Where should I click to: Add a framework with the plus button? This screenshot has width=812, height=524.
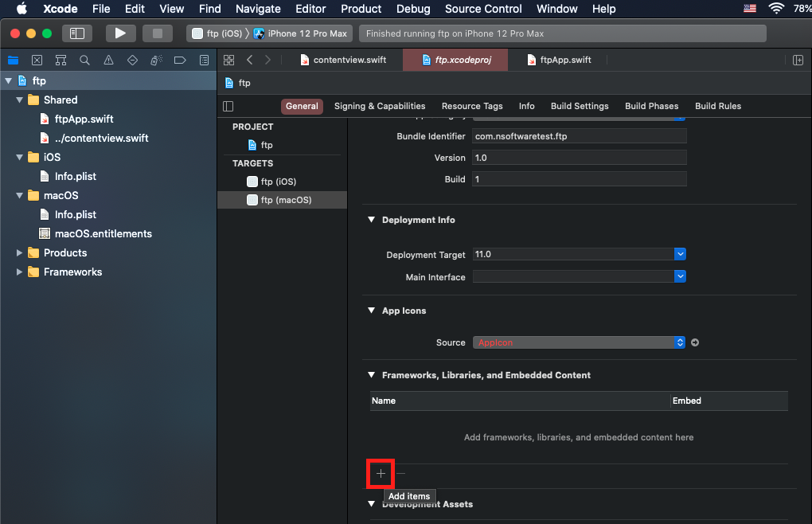(x=381, y=473)
